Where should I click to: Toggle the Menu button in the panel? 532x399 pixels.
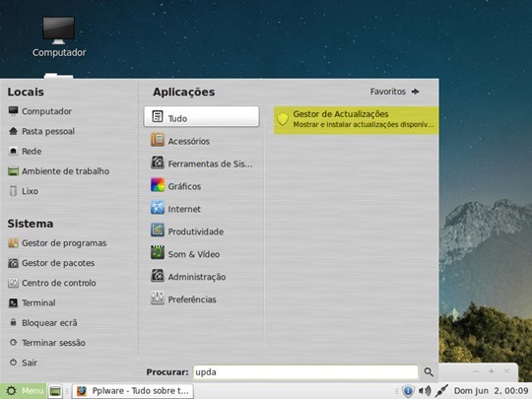[x=23, y=391]
